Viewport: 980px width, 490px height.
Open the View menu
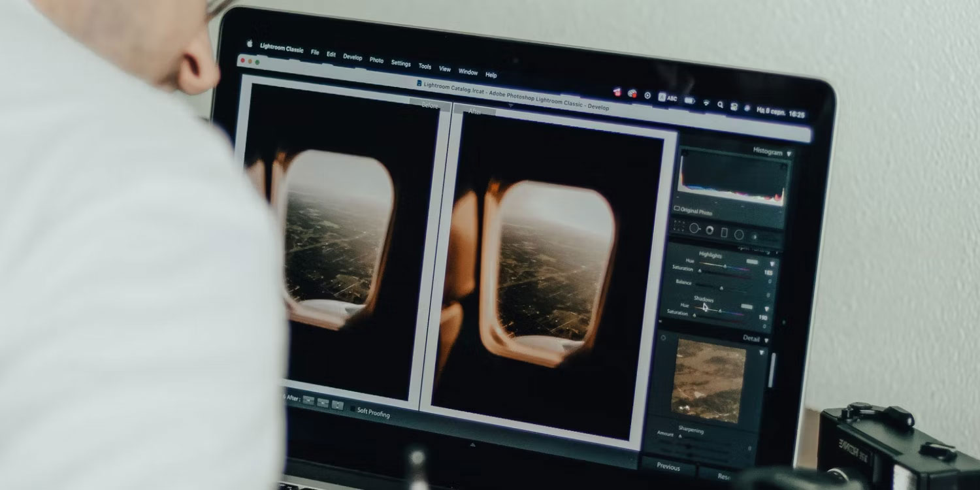click(445, 69)
